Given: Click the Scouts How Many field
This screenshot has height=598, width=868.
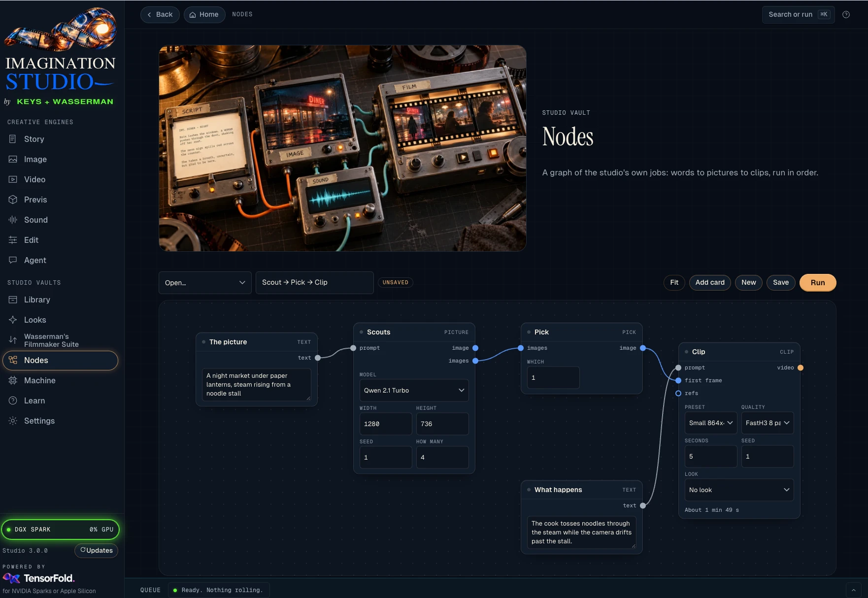Looking at the screenshot, I should [442, 458].
